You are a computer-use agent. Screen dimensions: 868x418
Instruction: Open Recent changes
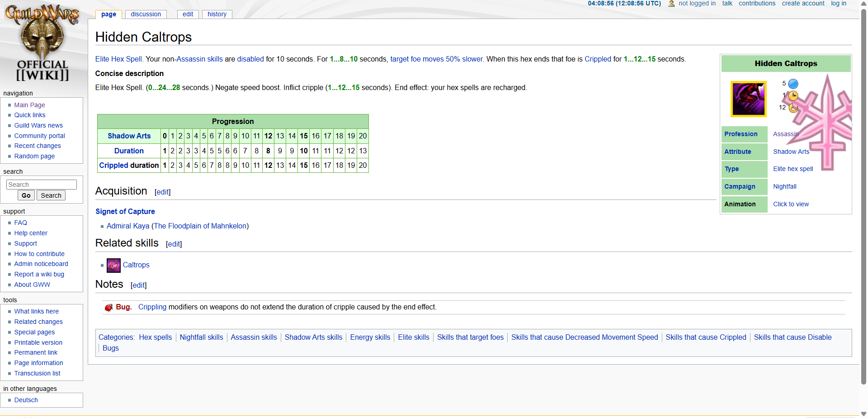38,146
